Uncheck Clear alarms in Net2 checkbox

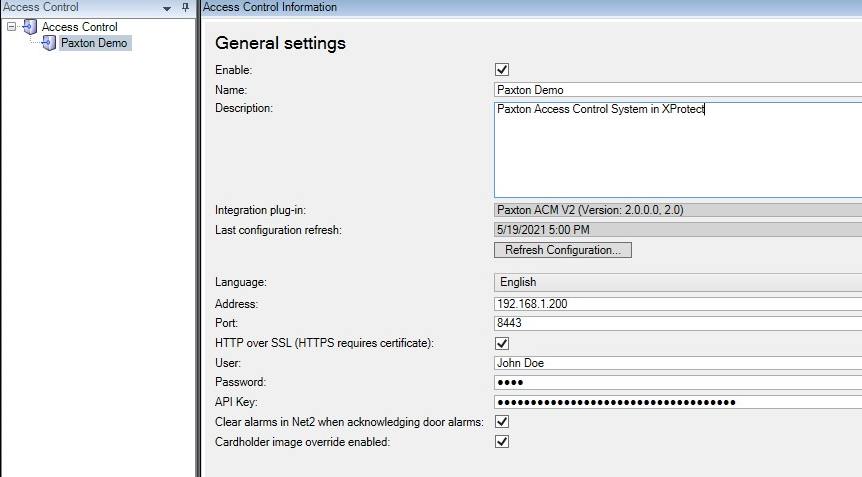coord(502,421)
